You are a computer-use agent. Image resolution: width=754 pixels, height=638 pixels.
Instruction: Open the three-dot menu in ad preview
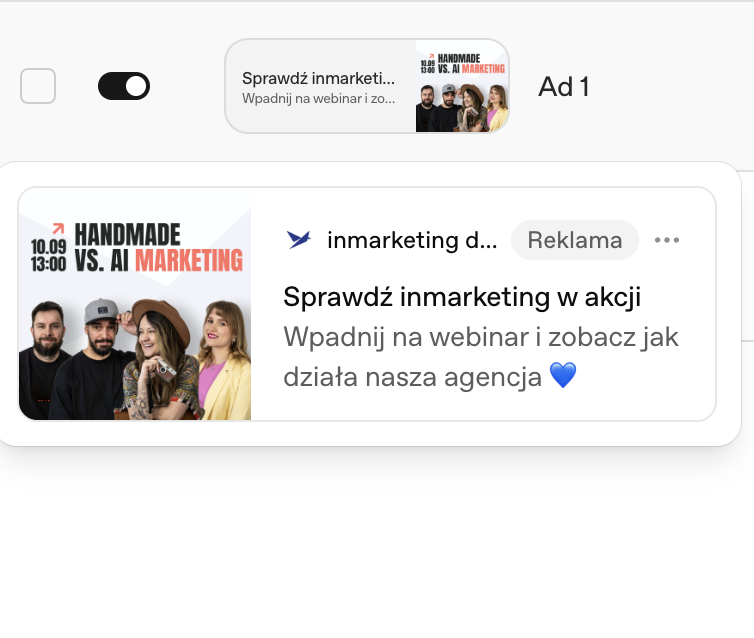tap(667, 240)
